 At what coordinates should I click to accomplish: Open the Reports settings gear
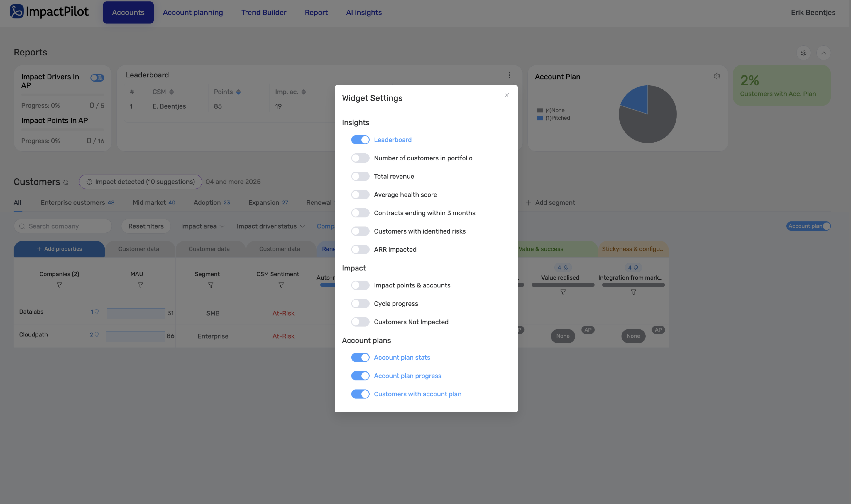[803, 53]
